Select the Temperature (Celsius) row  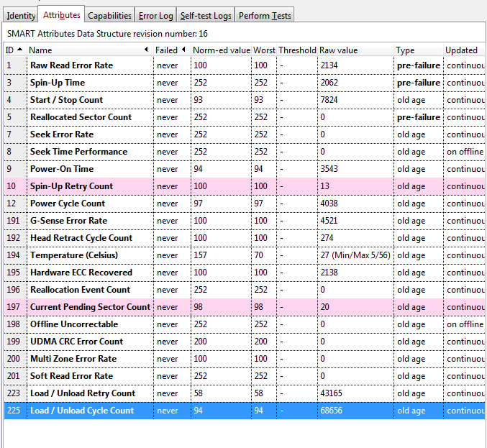tap(244, 255)
